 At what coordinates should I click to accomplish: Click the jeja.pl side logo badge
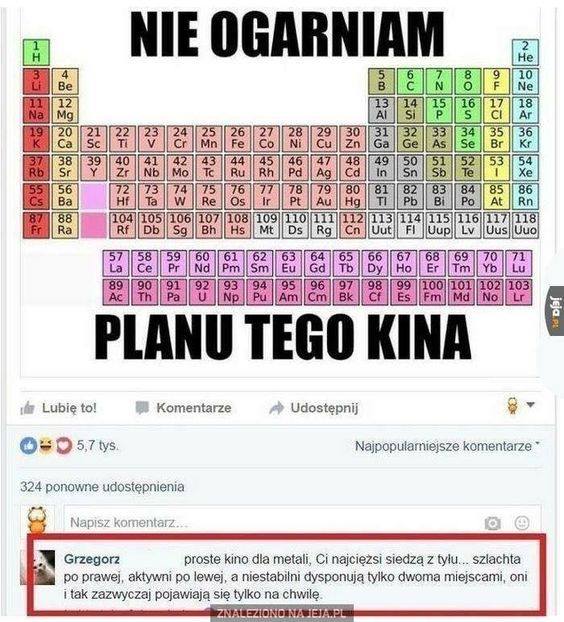click(x=556, y=311)
